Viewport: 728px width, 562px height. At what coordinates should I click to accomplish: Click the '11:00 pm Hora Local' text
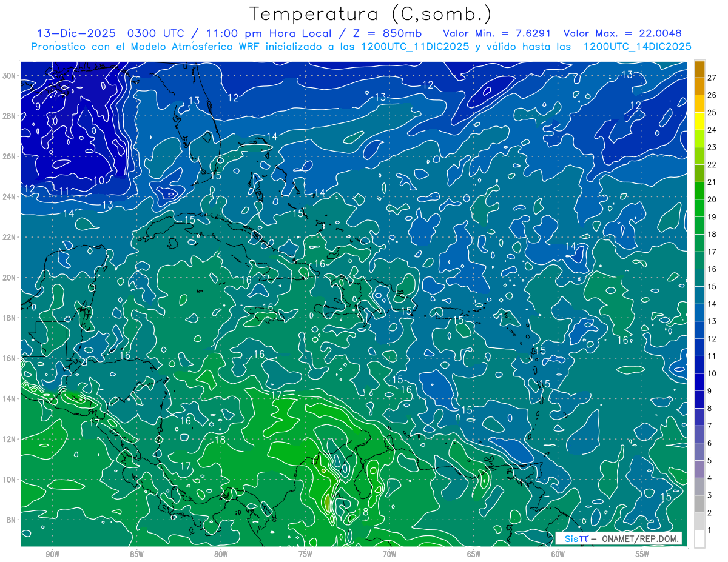pyautogui.click(x=269, y=33)
